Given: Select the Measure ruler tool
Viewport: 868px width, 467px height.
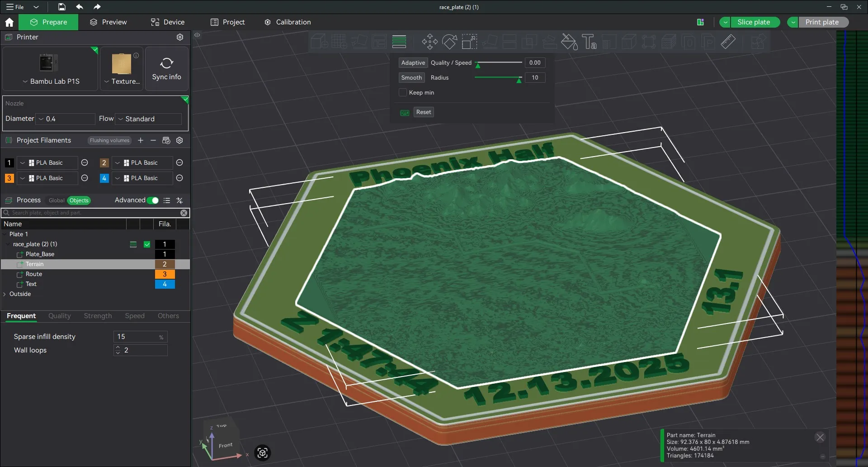Looking at the screenshot, I should point(728,42).
